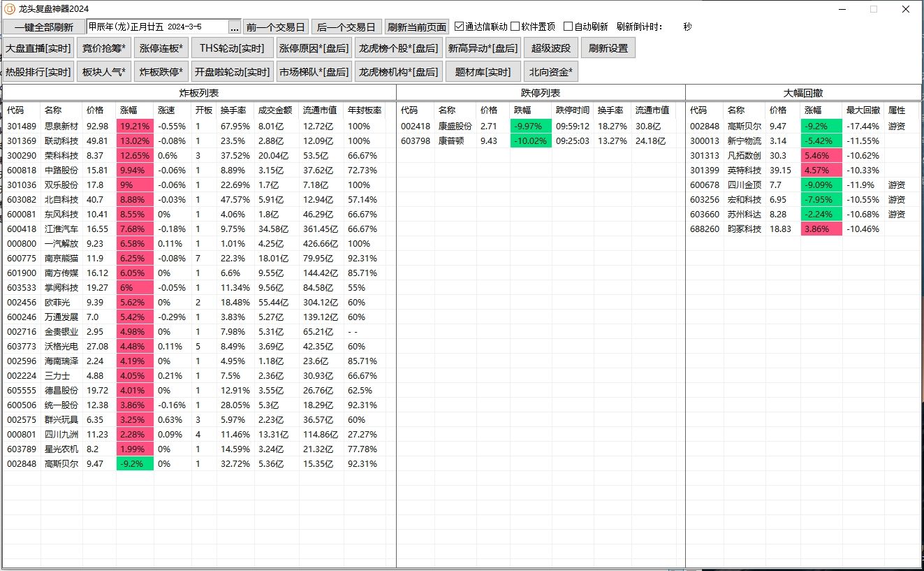Click 跌停时间 09:59:12 cell
This screenshot has height=571, width=924.
coord(573,127)
